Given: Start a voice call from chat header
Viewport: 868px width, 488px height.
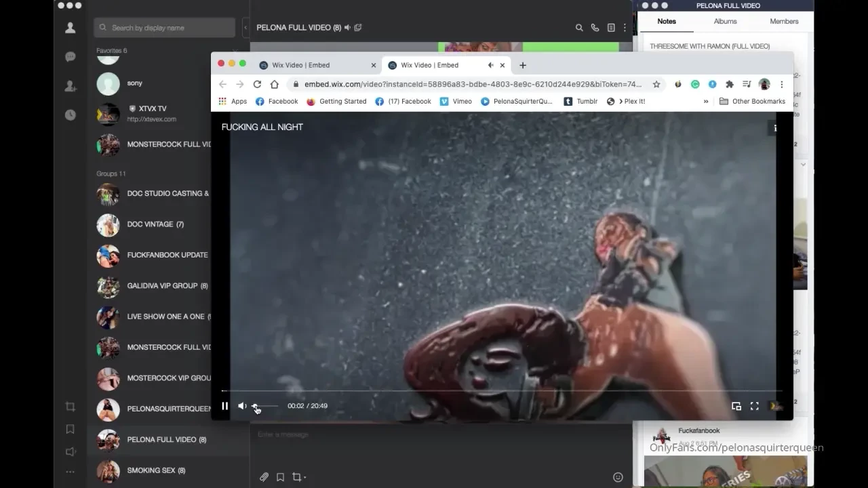Looking at the screenshot, I should pos(595,28).
